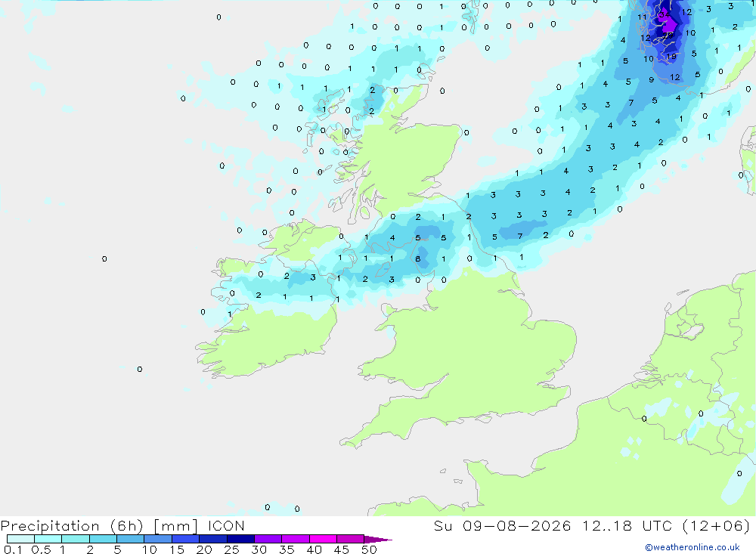Click the word Precipitation in the title
This screenshot has height=554, width=756.
tap(50, 526)
